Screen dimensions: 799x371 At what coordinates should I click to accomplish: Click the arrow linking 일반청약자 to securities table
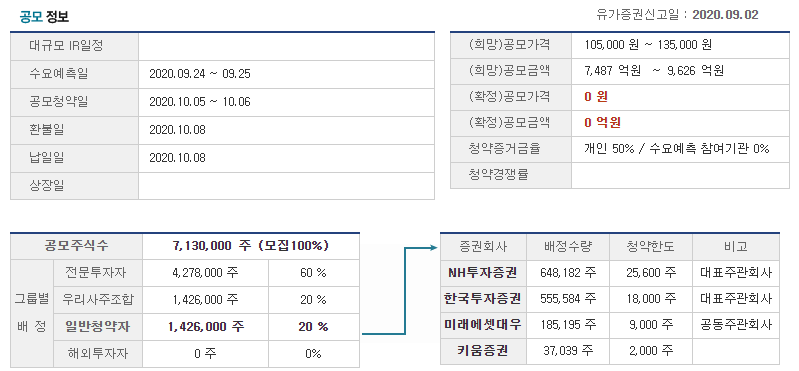[400, 290]
